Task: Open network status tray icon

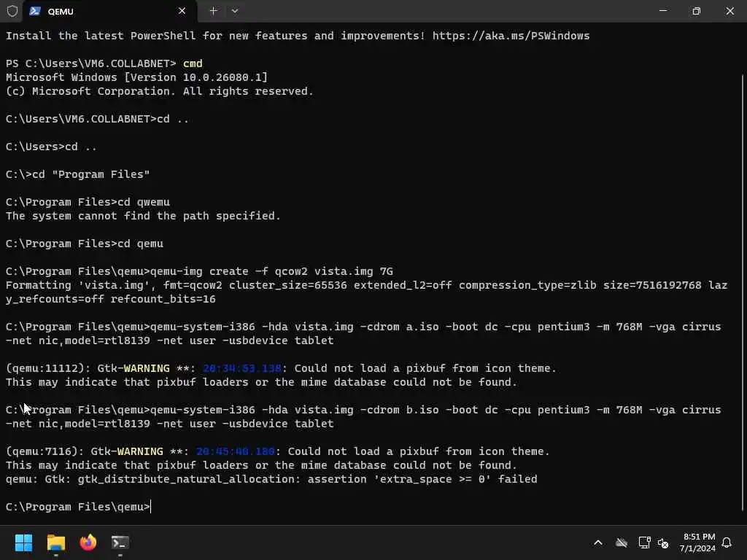Action: [x=644, y=542]
